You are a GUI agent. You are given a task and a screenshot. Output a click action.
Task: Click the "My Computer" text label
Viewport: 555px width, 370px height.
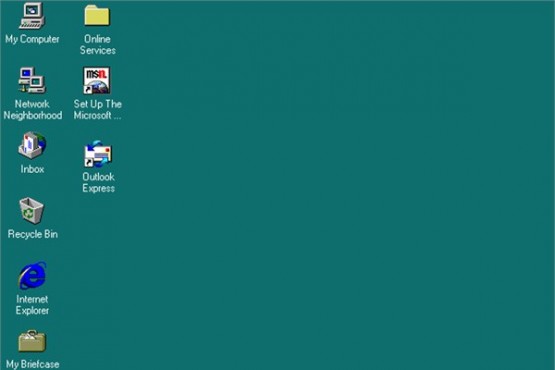[32, 39]
